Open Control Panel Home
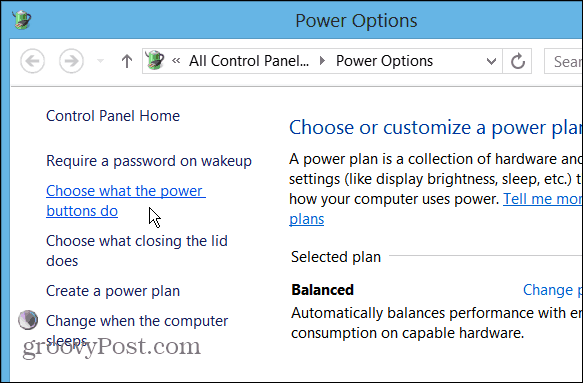Viewport: 583px width, 383px height. (113, 116)
